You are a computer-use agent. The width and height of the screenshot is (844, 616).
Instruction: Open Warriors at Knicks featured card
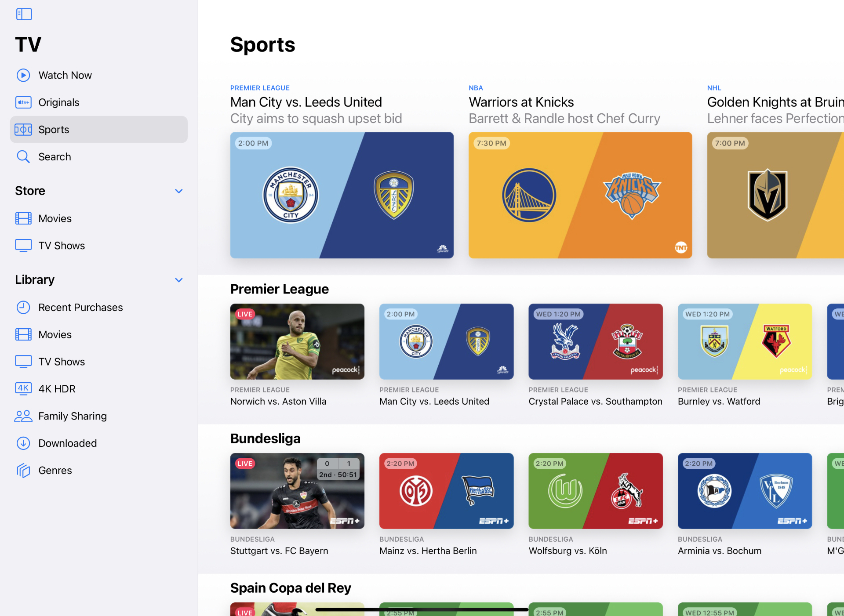coord(580,195)
